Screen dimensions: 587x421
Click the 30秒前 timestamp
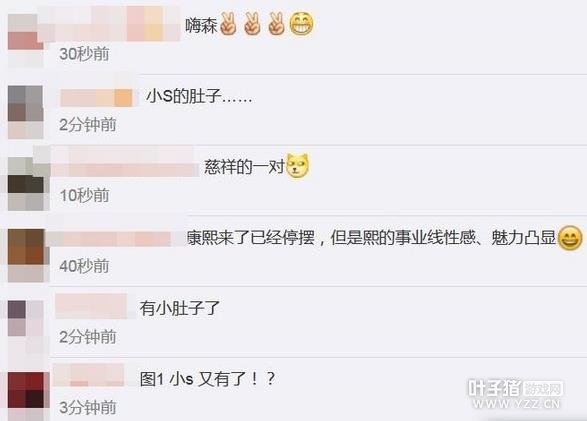[x=84, y=54]
